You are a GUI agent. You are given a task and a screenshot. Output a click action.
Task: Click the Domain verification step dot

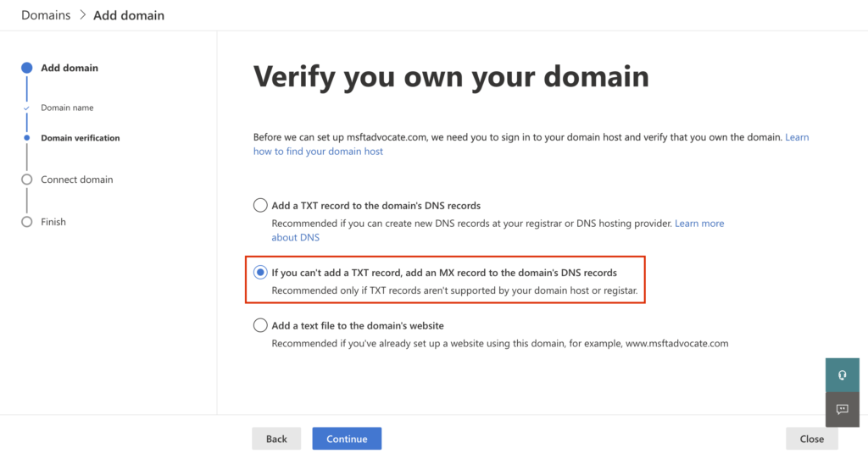pos(27,138)
